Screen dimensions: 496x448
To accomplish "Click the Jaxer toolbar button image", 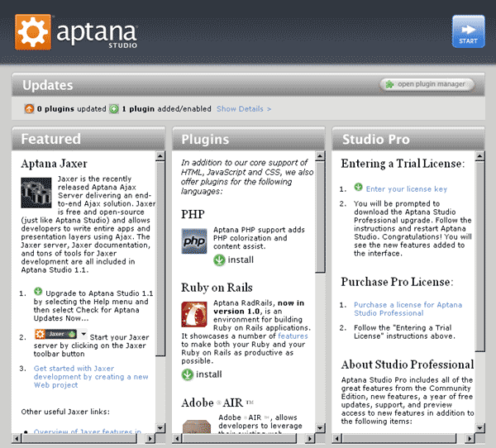I will click(x=55, y=334).
